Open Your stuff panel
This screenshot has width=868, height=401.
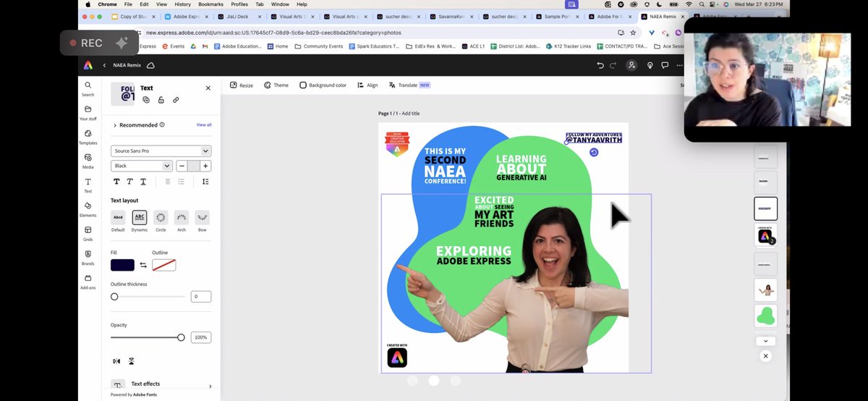tap(88, 113)
